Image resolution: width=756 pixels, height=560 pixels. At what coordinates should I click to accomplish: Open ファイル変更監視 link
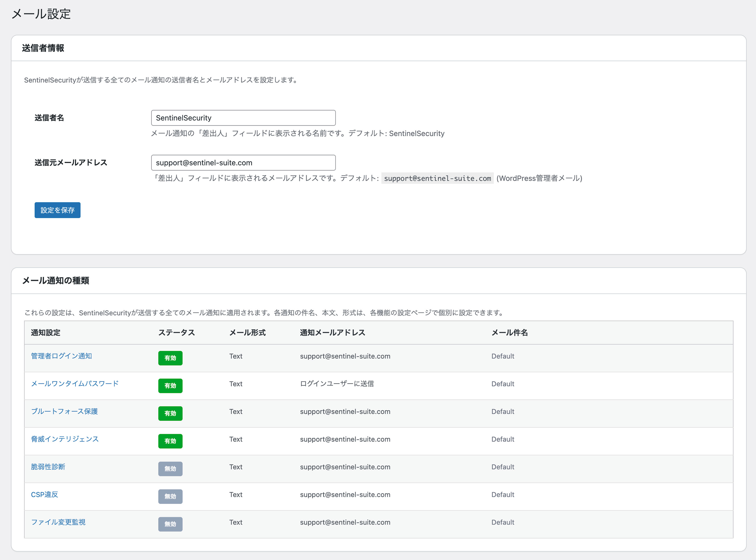tap(58, 522)
